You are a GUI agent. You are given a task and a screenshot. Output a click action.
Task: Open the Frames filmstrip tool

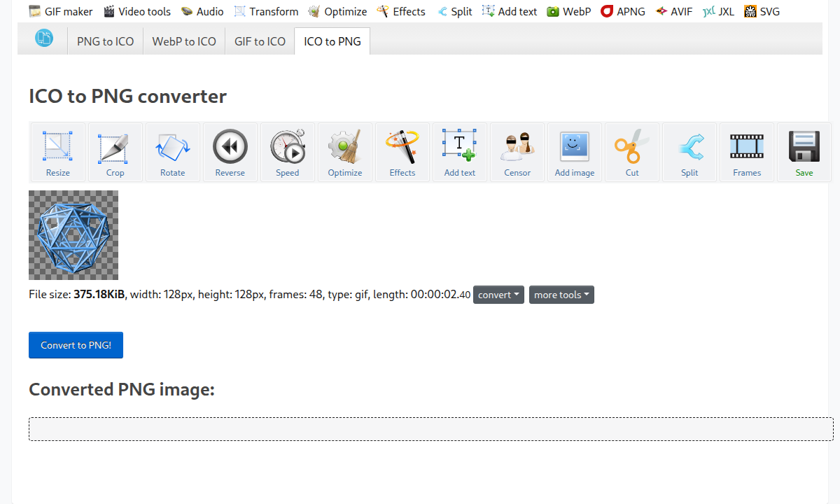tap(747, 153)
